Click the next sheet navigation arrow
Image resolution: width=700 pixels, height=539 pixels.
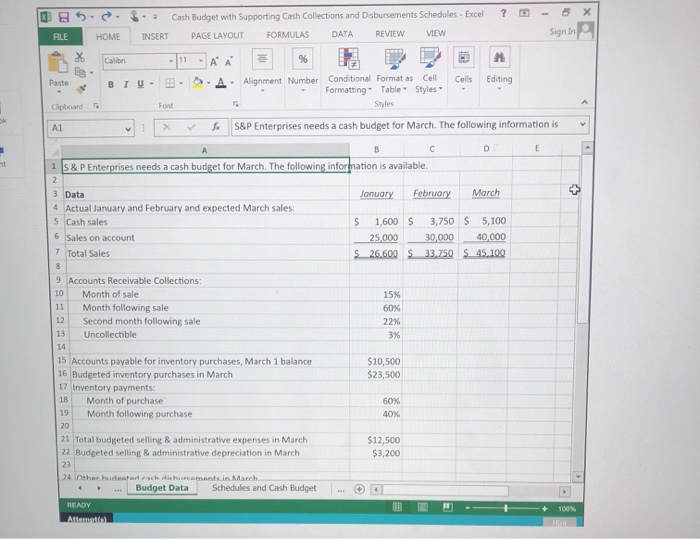tap(99, 489)
